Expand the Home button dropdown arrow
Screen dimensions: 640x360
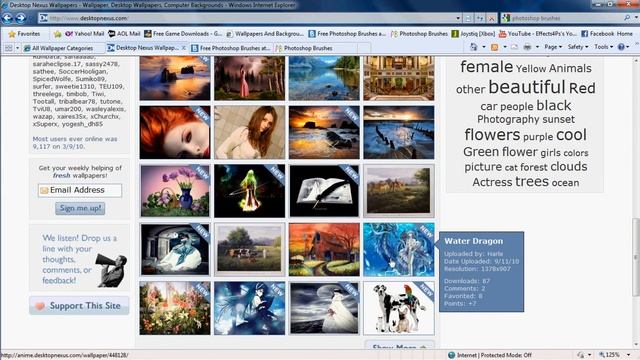tap(484, 47)
